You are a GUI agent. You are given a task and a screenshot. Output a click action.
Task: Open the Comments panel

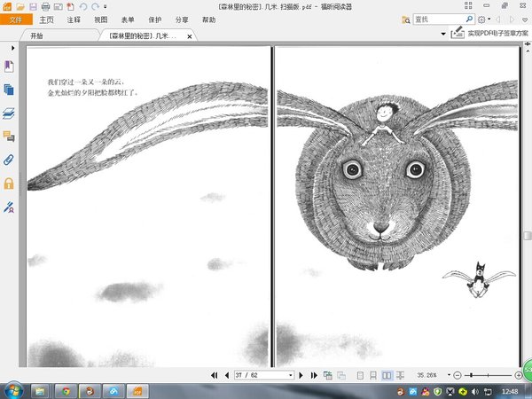pos(9,137)
